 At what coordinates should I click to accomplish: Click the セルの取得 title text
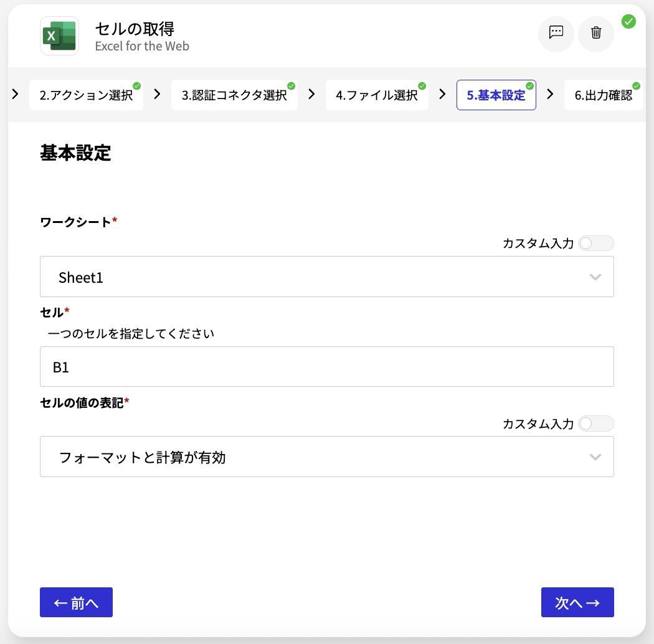(135, 29)
